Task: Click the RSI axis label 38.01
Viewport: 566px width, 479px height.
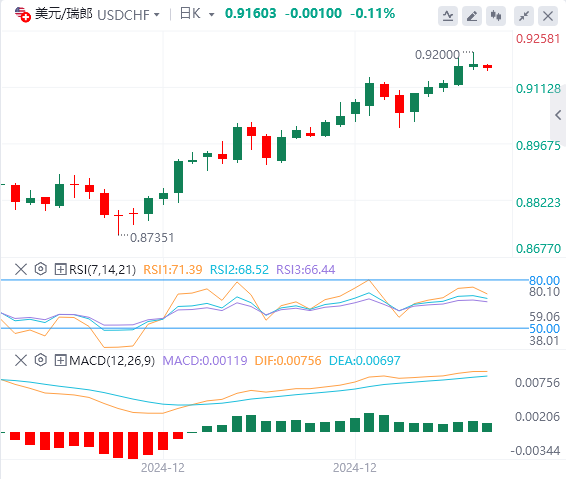Action: (x=544, y=340)
